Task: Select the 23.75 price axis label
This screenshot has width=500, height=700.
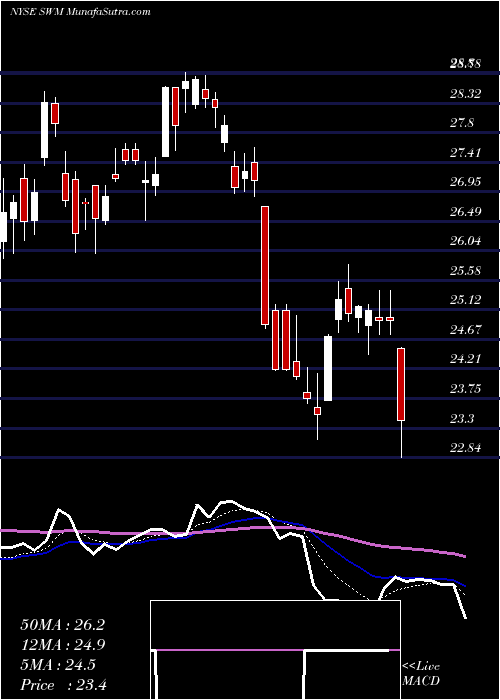Action: click(465, 389)
